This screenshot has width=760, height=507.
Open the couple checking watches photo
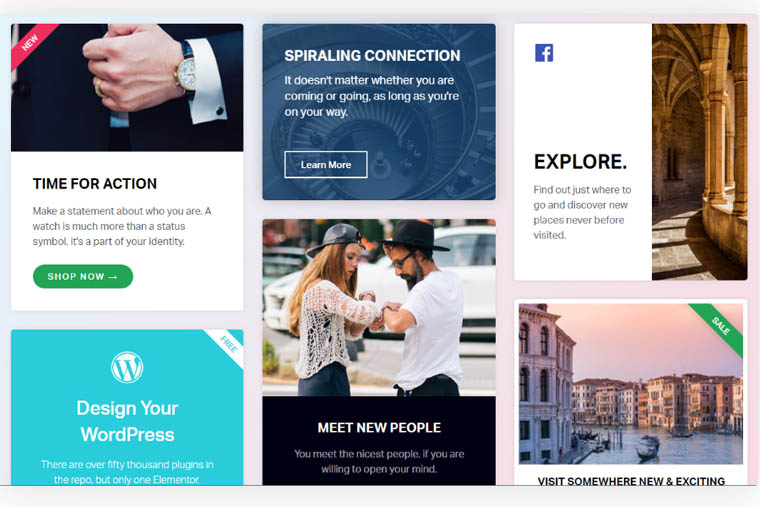(379, 308)
